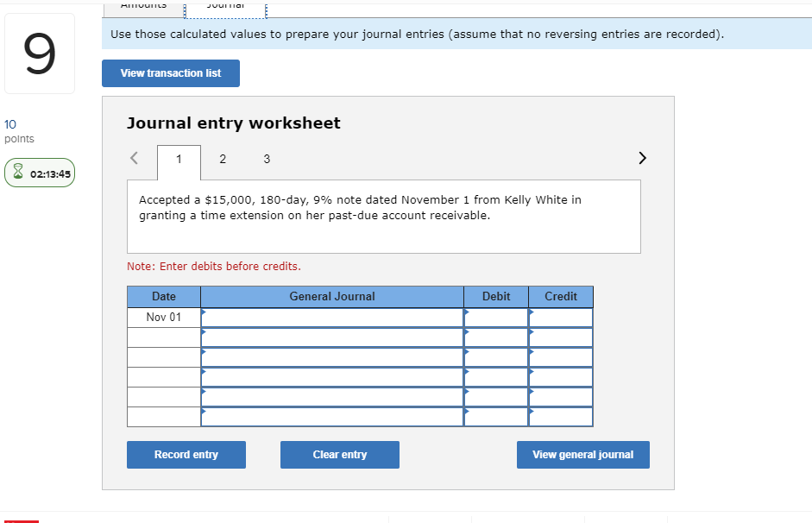
Task: Click the Credit cell in the third row
Action: 561,357
